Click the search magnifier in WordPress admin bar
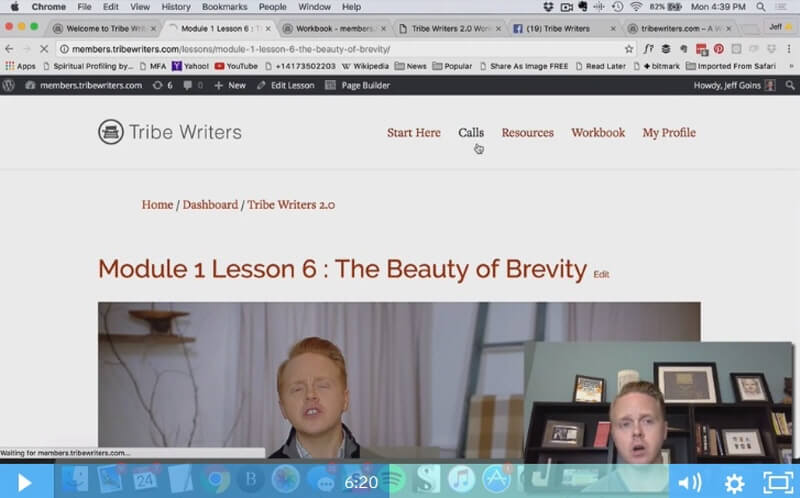This screenshot has width=800, height=498. pyautogui.click(x=790, y=85)
